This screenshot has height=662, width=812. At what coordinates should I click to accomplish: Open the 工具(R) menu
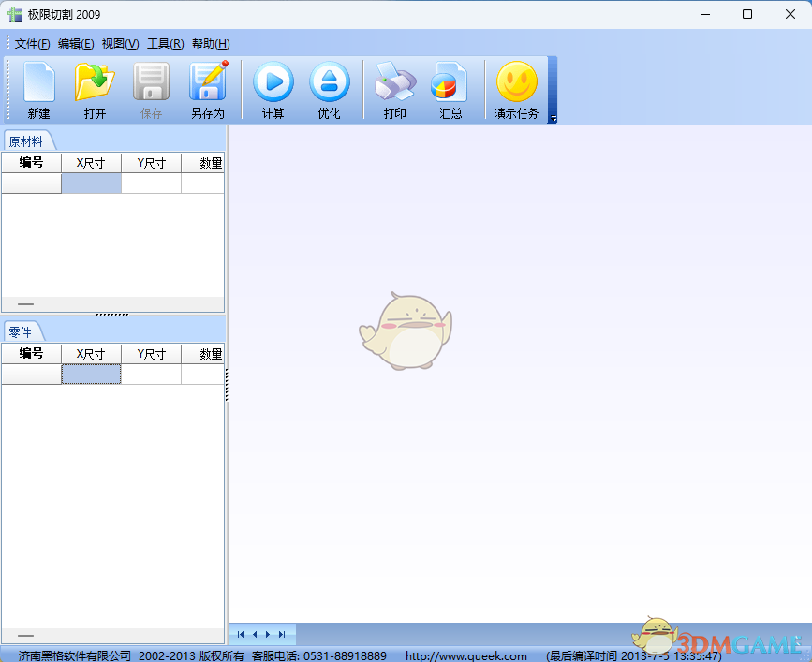(164, 43)
